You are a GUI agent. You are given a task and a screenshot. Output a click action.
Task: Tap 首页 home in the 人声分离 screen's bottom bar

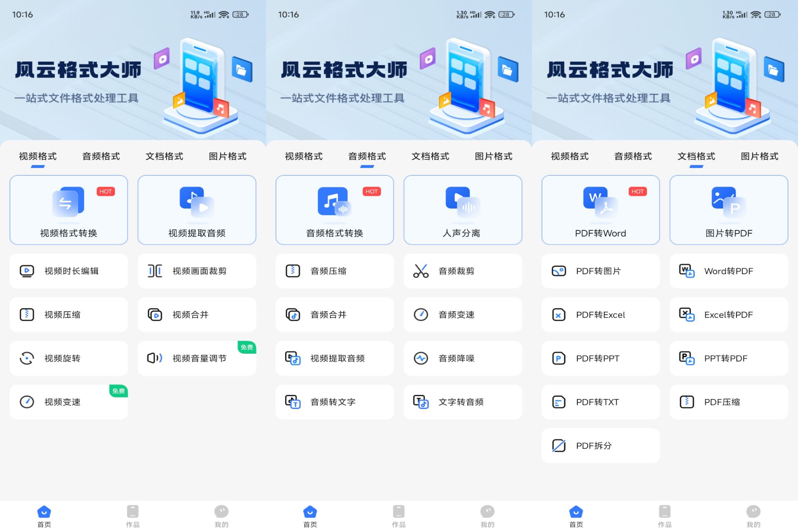point(310,516)
